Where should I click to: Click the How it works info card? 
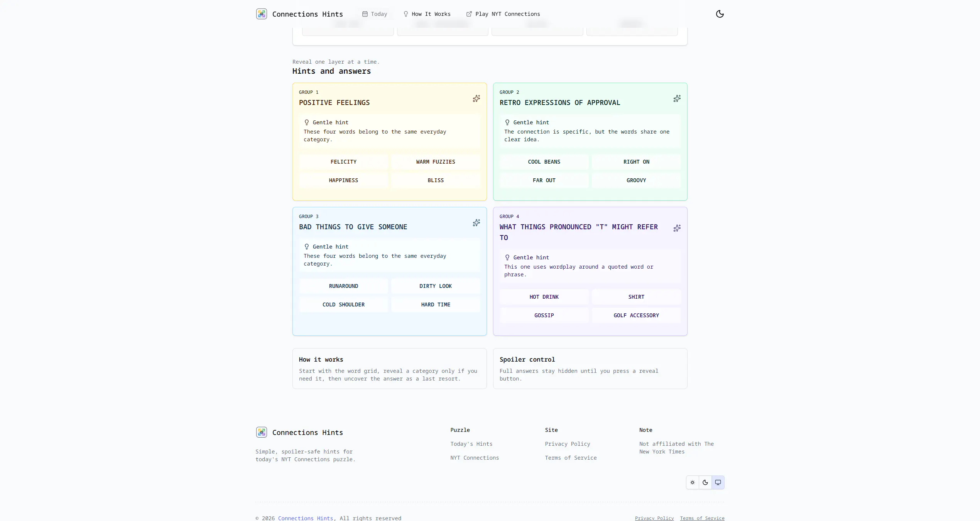[389, 369]
